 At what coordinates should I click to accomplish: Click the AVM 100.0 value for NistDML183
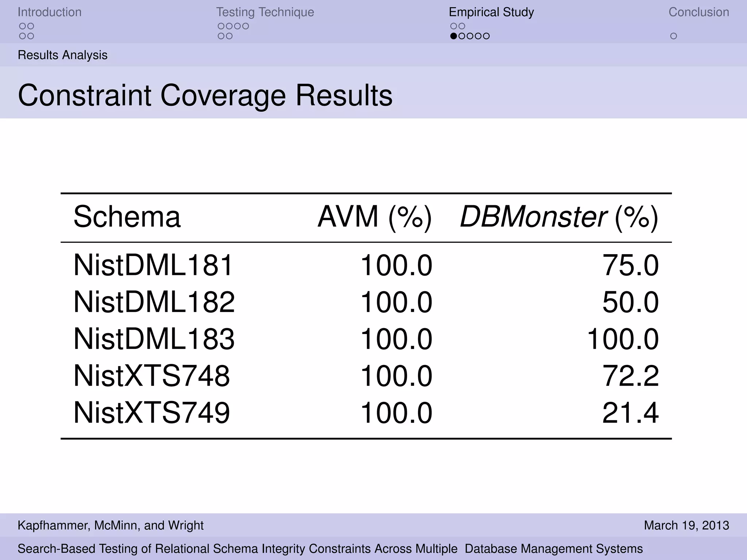pos(396,339)
